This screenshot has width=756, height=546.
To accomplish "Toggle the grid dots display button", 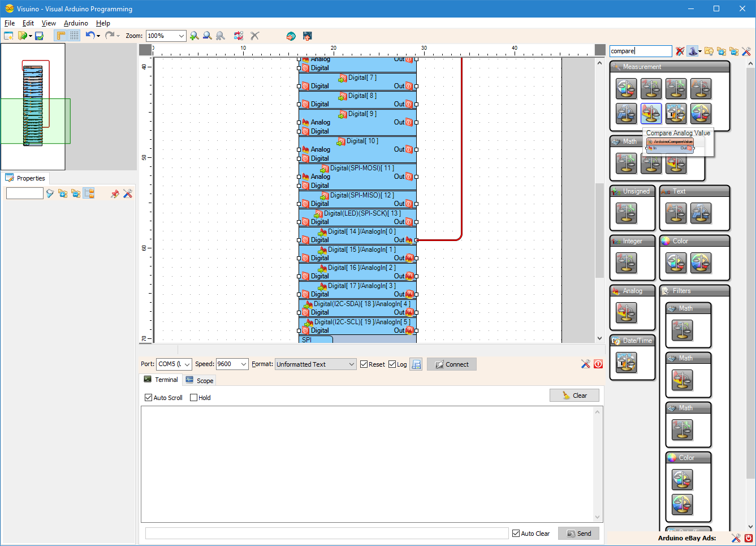I will (74, 36).
